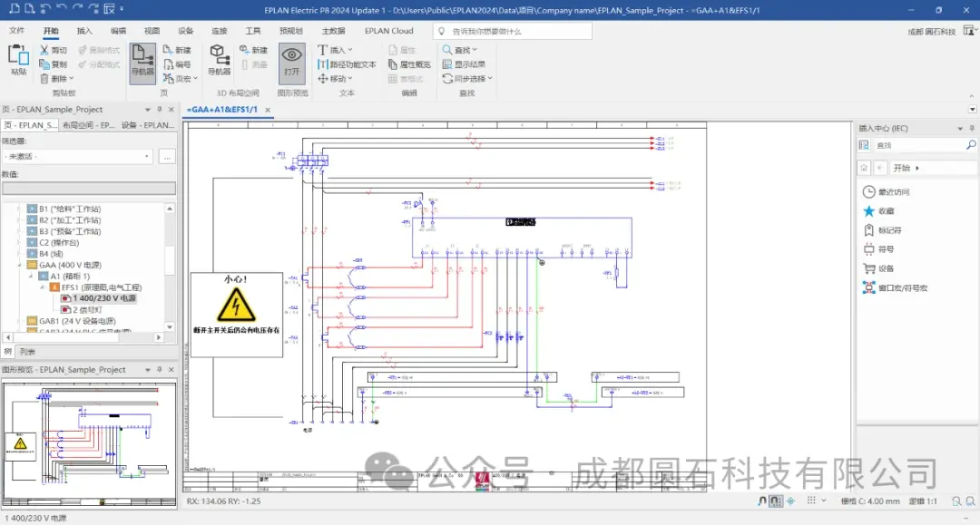The image size is (980, 525).
Task: Open 最近访问 (recent) in the insert center
Action: point(886,192)
